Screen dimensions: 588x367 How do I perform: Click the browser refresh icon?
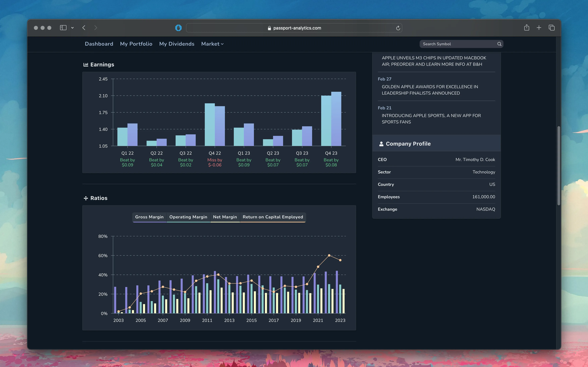tap(397, 28)
